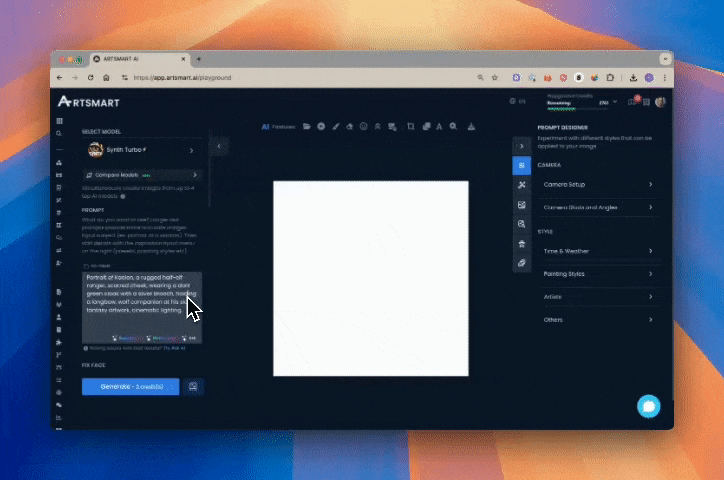Open the Synth Turbo model selector
The height and width of the screenshot is (480, 724).
[142, 150]
